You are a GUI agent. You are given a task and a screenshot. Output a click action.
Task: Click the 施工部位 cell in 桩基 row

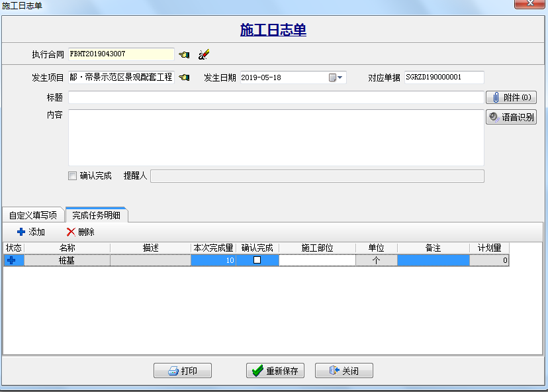(317, 260)
